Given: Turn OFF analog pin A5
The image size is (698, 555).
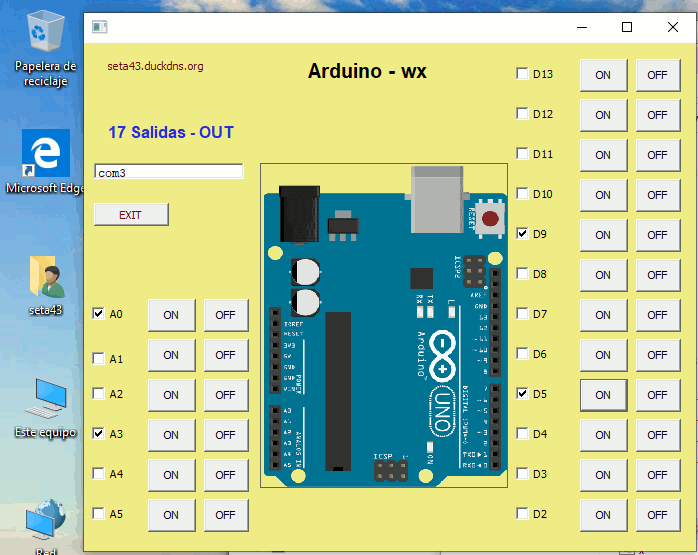Looking at the screenshot, I should [226, 515].
